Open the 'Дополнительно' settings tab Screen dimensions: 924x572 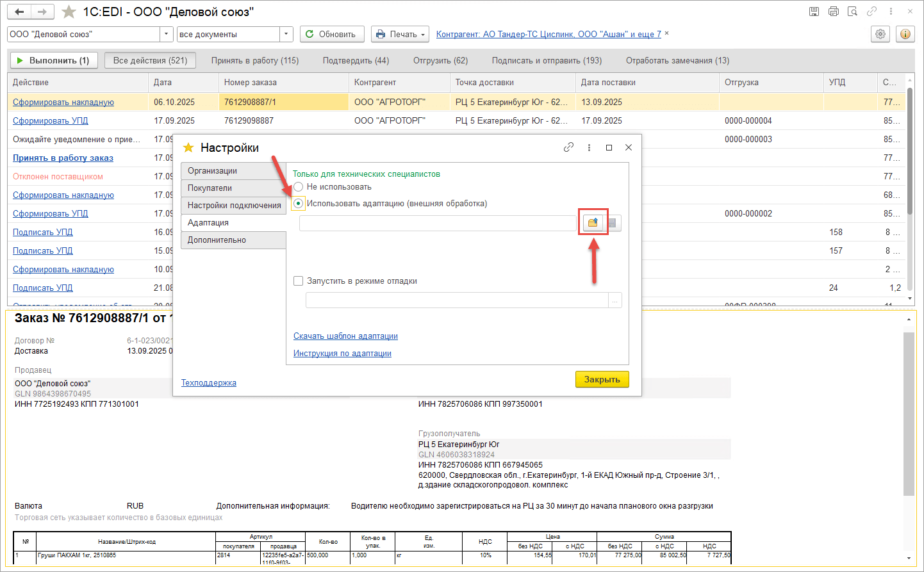coord(217,240)
